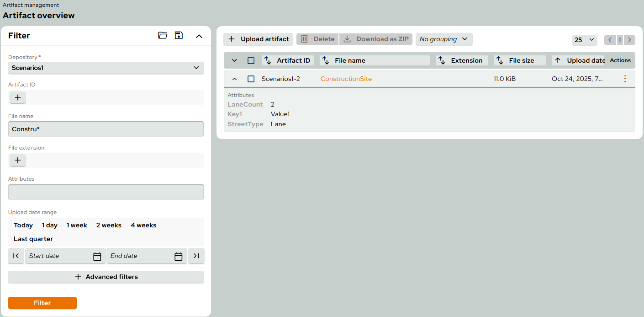Jump to earliest start date arrow
Viewport: 644px width, 317px height.
(16, 256)
